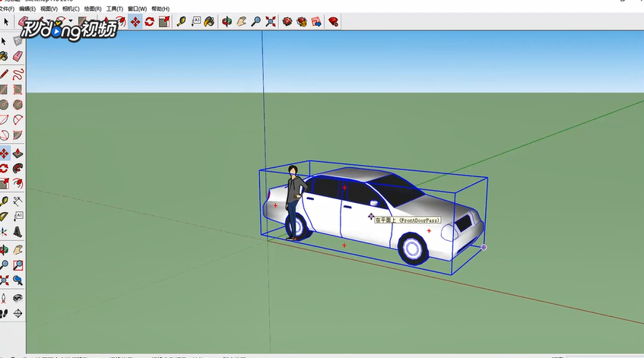Open shape tool dropdown arrow in top toolbar
The image size is (644, 358).
point(71,21)
